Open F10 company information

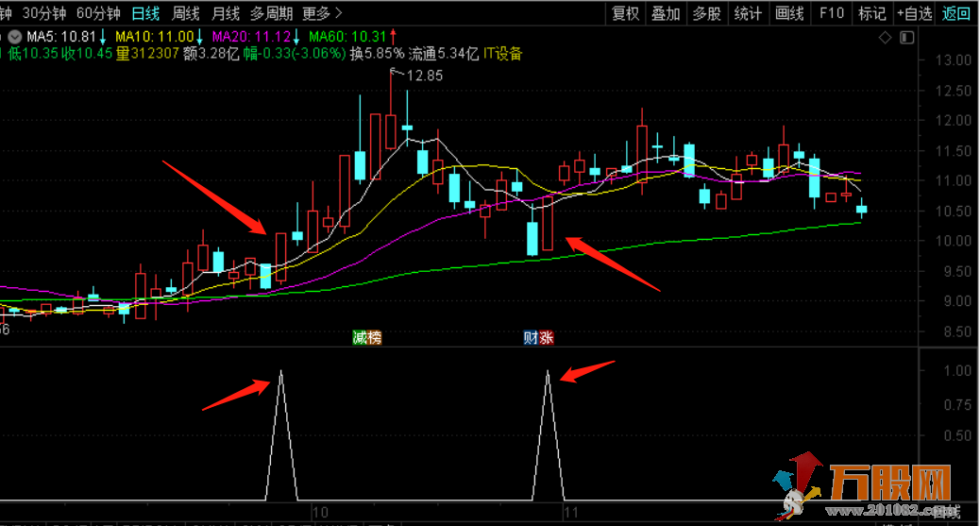tap(831, 13)
